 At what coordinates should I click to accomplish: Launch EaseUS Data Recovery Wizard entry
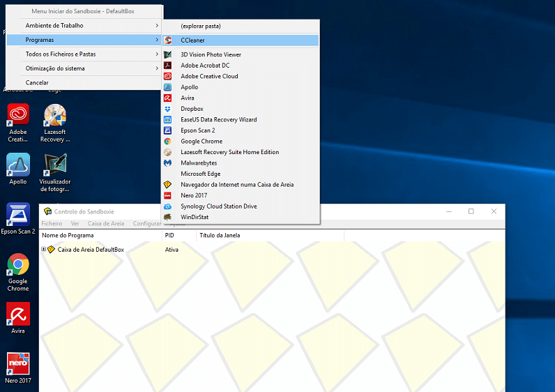point(241,120)
